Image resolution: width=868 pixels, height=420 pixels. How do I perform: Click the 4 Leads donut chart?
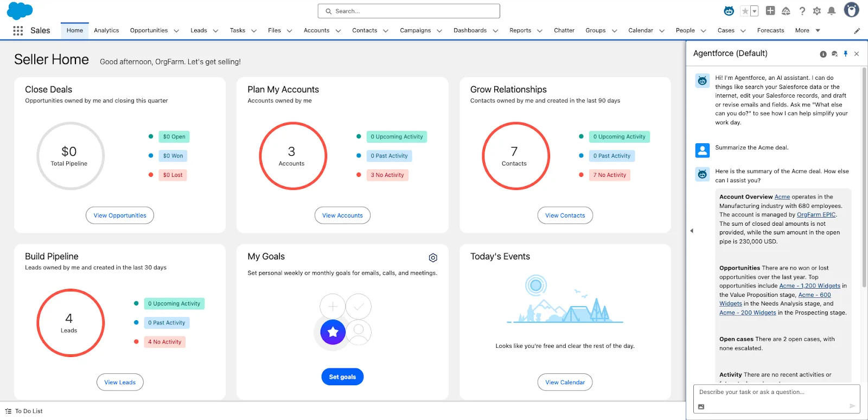pyautogui.click(x=71, y=323)
